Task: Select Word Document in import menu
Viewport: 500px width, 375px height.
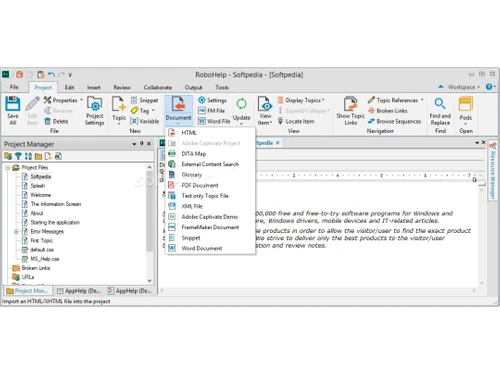Action: pos(210,248)
